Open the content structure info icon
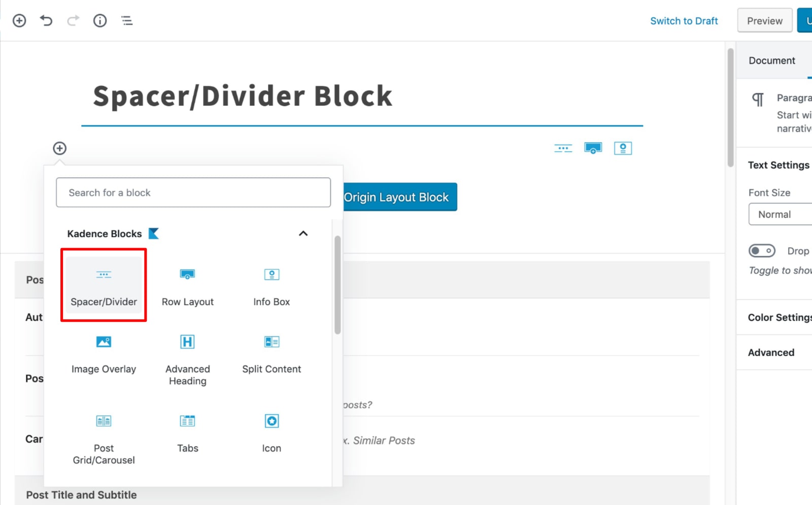This screenshot has height=505, width=812. pyautogui.click(x=100, y=21)
